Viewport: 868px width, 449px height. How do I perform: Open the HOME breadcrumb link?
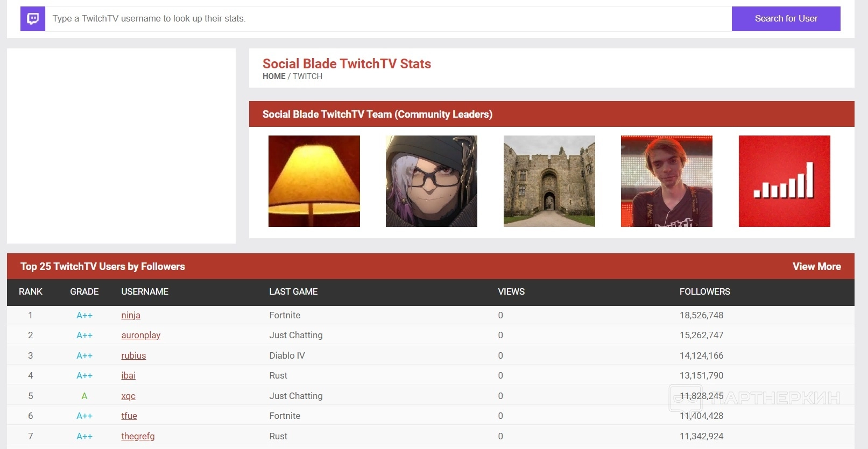[x=274, y=76]
